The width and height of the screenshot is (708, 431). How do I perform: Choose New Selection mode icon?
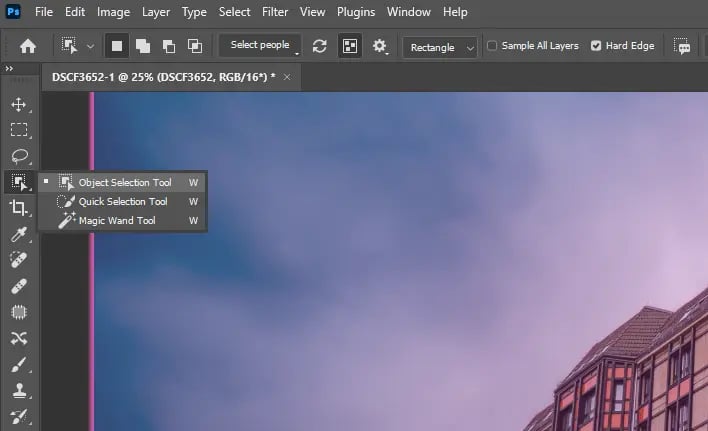(x=117, y=46)
